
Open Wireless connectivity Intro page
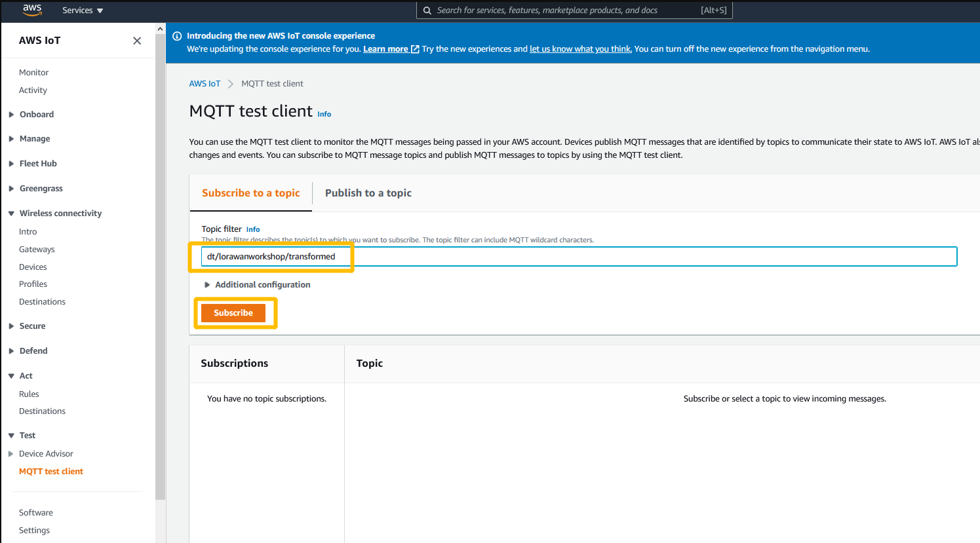pyautogui.click(x=28, y=232)
